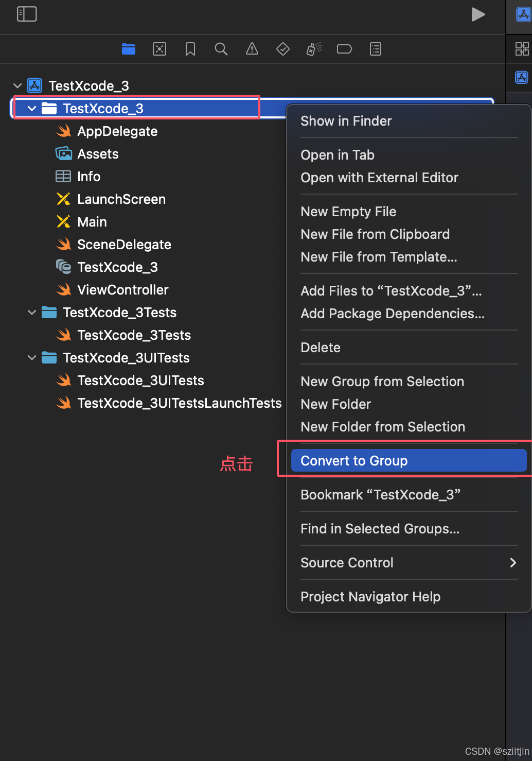Click the LaunchScreen storyboard icon
532x761 pixels.
coord(63,199)
